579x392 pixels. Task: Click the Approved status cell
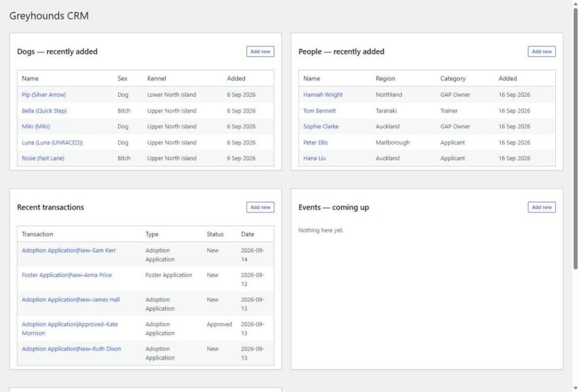click(x=219, y=324)
